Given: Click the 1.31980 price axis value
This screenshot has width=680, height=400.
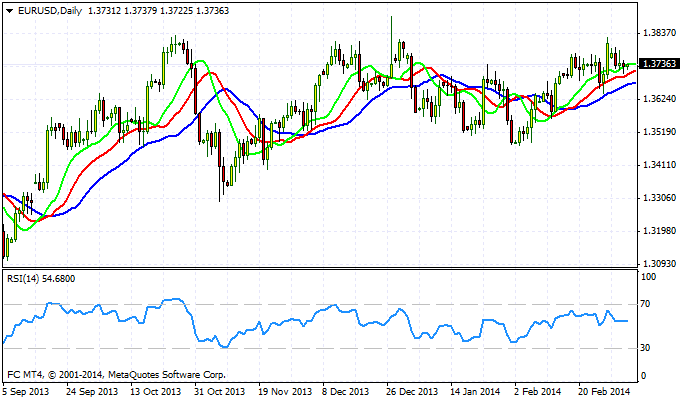Looking at the screenshot, I should (660, 231).
